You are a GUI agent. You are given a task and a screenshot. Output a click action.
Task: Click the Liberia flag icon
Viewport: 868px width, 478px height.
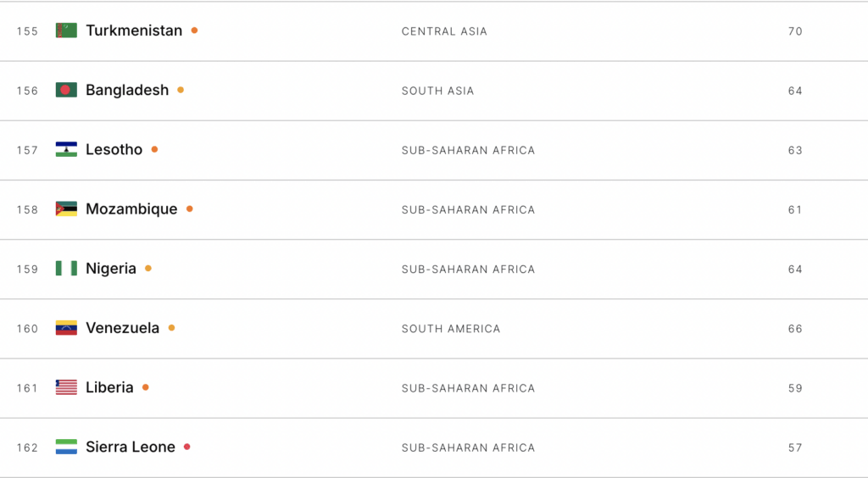[x=66, y=387]
